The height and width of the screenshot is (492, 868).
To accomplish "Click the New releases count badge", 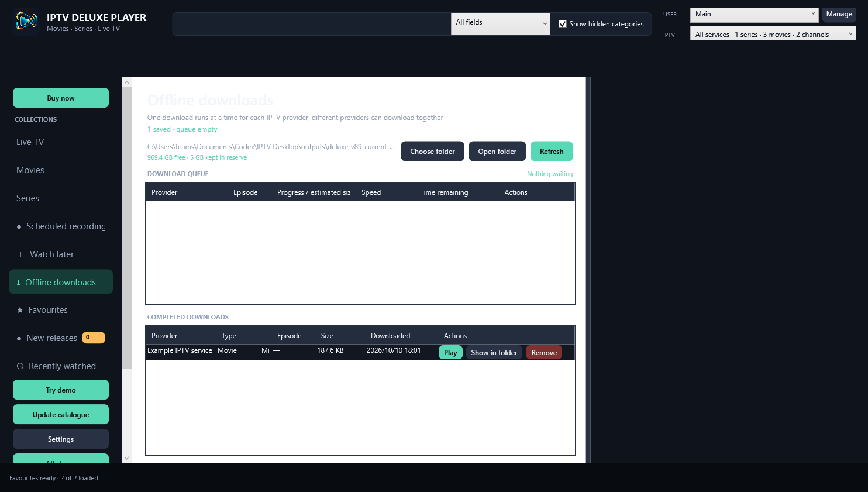I will coord(94,338).
